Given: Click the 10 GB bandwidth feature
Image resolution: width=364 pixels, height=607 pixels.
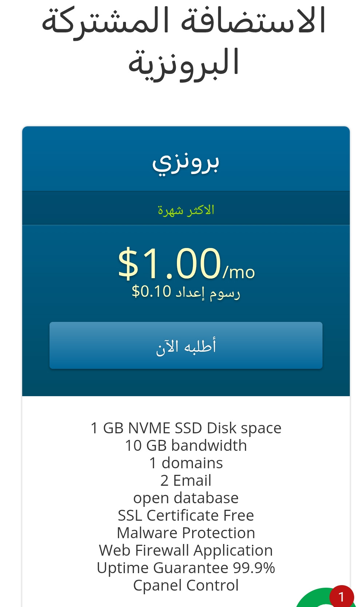Looking at the screenshot, I should click(x=186, y=445).
